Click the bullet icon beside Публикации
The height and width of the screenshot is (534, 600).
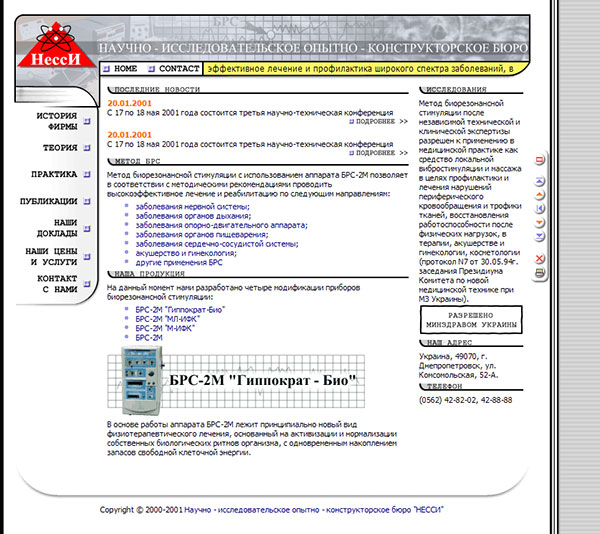87,201
